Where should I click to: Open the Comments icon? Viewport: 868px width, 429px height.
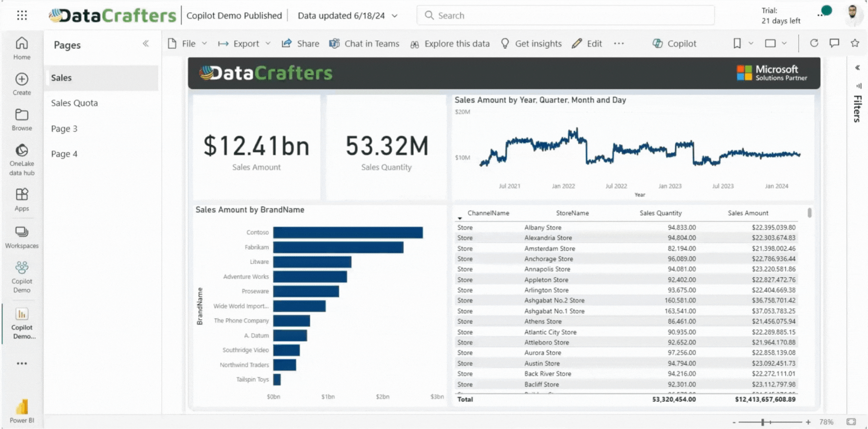pos(834,43)
